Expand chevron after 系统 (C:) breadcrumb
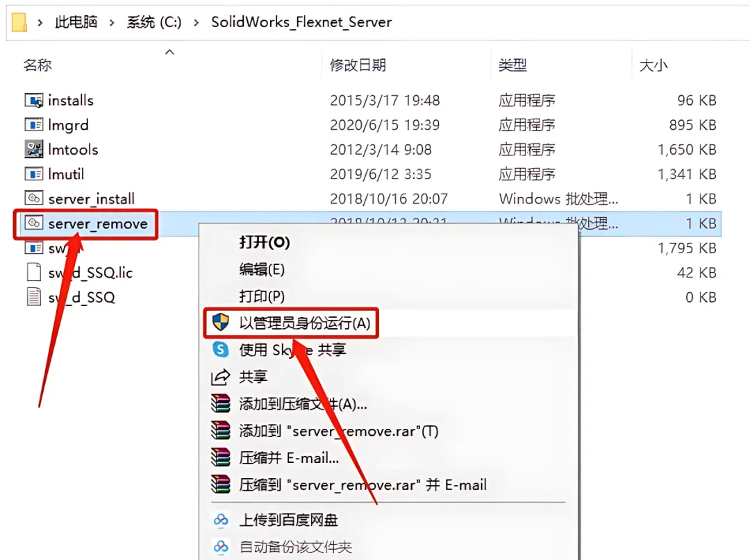The height and width of the screenshot is (560, 750). (x=196, y=22)
